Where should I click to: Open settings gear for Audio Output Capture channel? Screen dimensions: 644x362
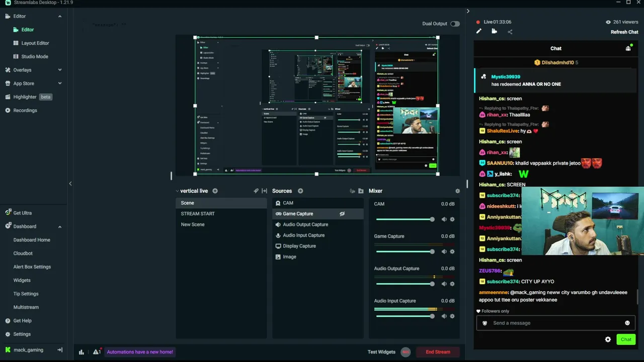pyautogui.click(x=452, y=284)
